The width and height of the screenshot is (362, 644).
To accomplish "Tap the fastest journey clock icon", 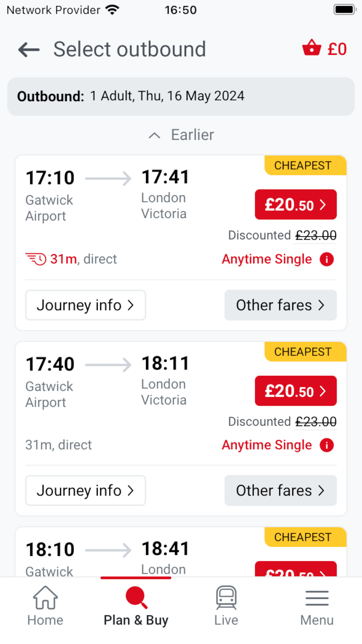I will pyautogui.click(x=36, y=259).
